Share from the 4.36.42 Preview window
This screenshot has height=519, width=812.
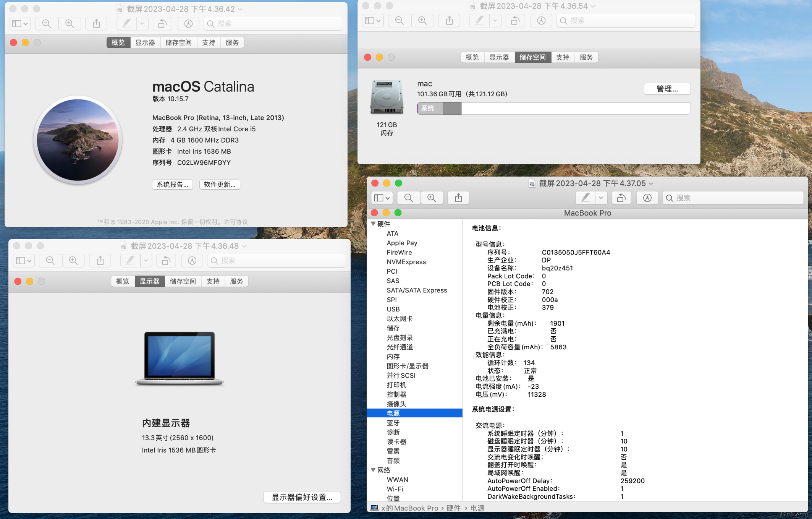pyautogui.click(x=97, y=24)
